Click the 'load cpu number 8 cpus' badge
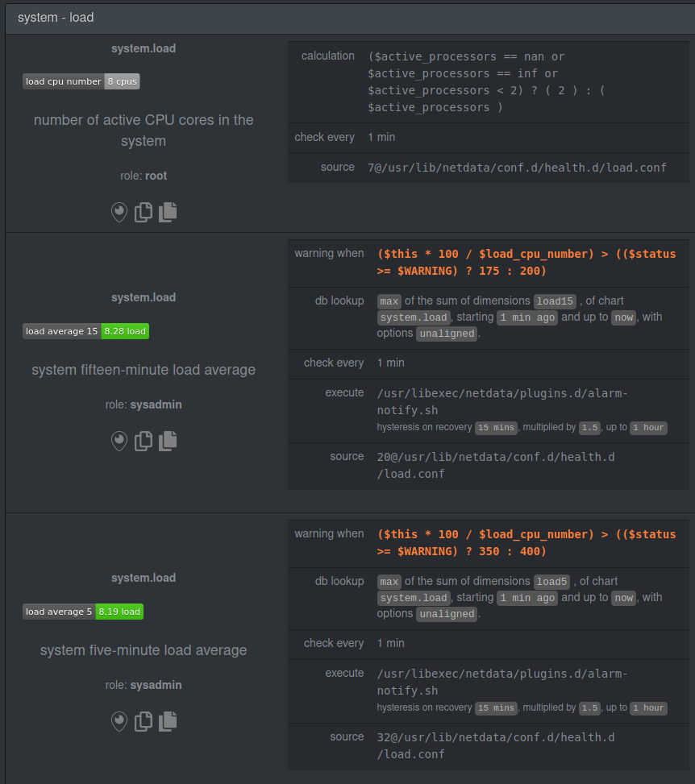The width and height of the screenshot is (695, 784). pyautogui.click(x=81, y=81)
